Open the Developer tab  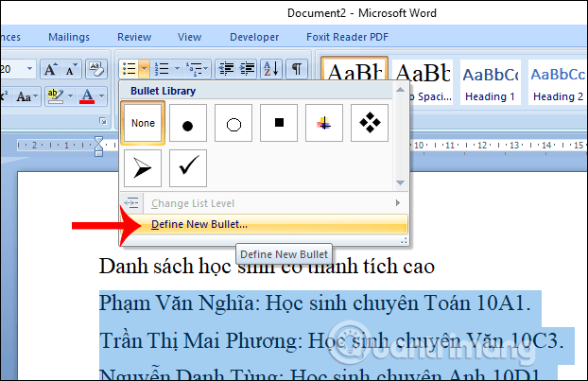(x=254, y=37)
